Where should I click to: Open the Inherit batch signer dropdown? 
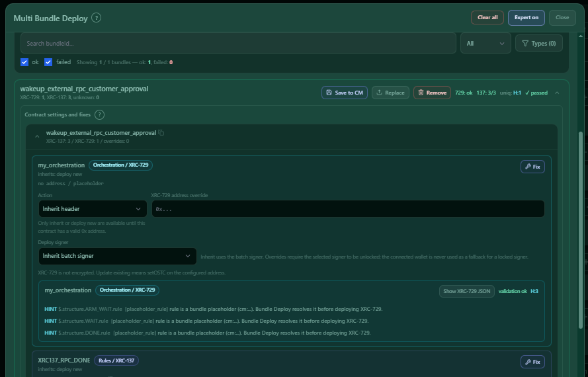coord(117,256)
